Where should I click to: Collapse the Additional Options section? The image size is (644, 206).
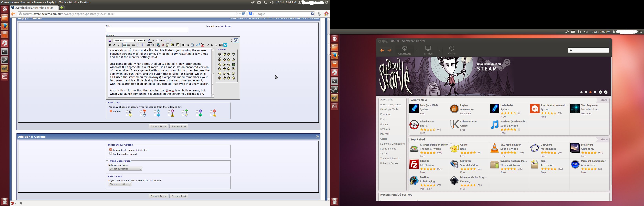pyautogui.click(x=317, y=137)
